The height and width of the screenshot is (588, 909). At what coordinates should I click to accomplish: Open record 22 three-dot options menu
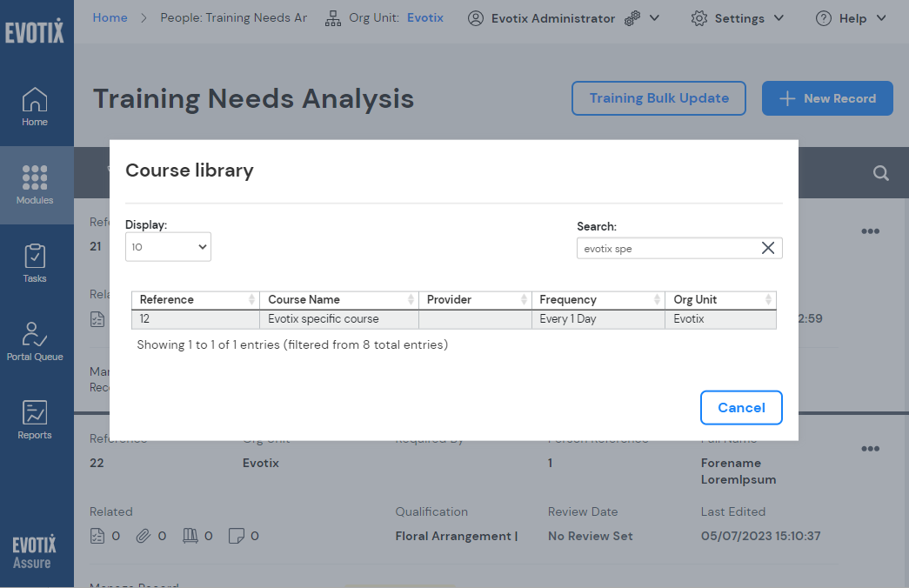click(x=870, y=449)
